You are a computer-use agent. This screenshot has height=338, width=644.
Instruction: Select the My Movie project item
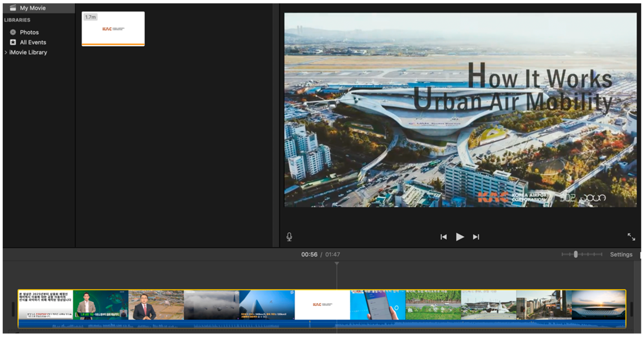pos(33,8)
